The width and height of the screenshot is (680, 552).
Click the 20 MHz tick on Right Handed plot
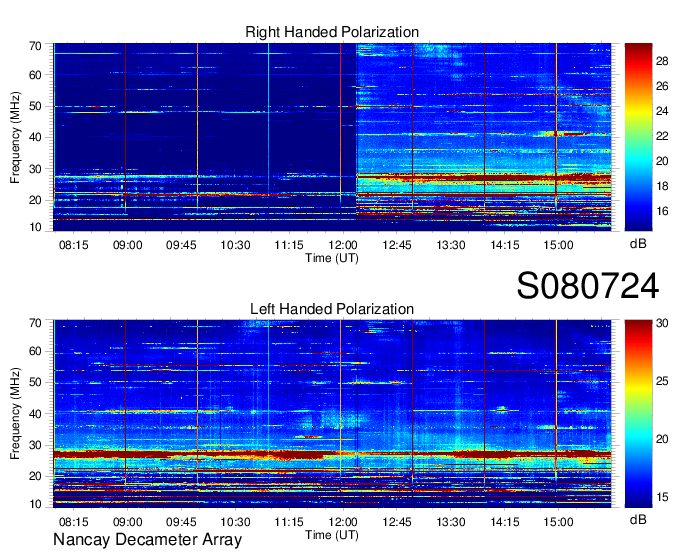pyautogui.click(x=35, y=200)
